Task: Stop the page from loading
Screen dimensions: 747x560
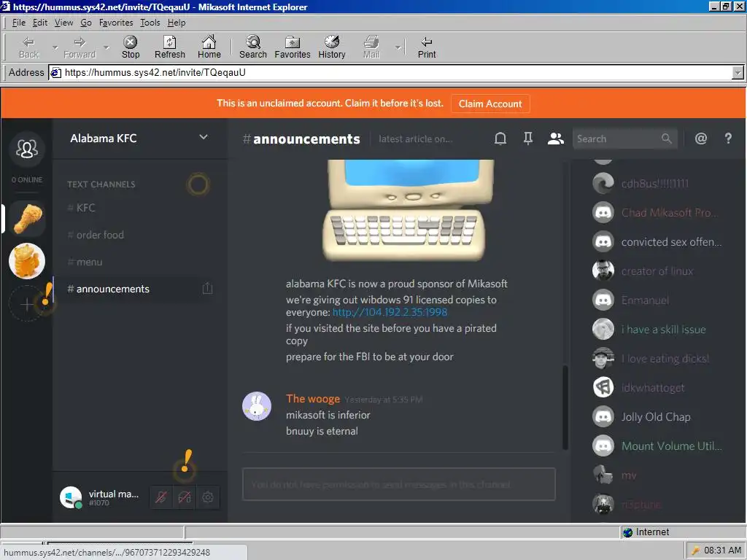Action: 130,47
